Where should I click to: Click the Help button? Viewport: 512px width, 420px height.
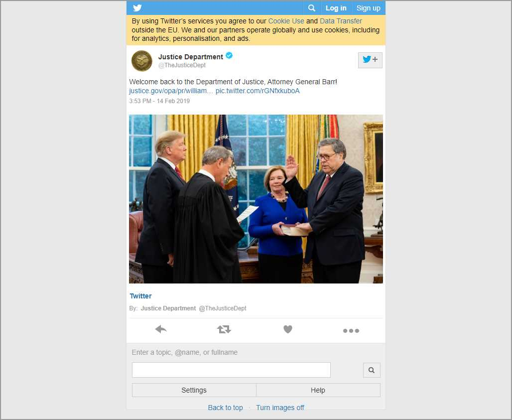318,390
